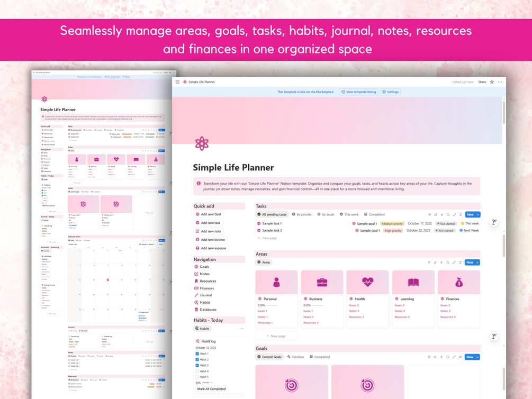Screen dimensions: 532x399
Task: Click the briefcase icon on Business card
Action: pyautogui.click(x=322, y=282)
